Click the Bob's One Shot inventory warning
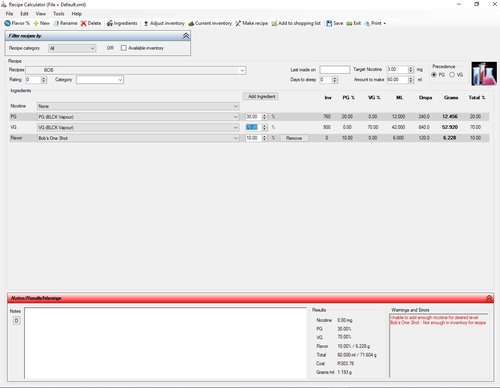Screen dimensions: 500x388 [438, 323]
